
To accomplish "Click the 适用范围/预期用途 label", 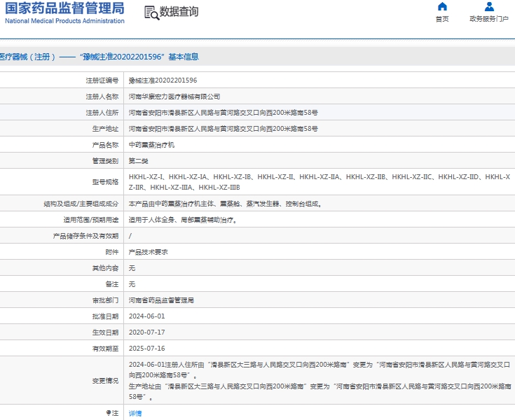I will coord(91,220).
